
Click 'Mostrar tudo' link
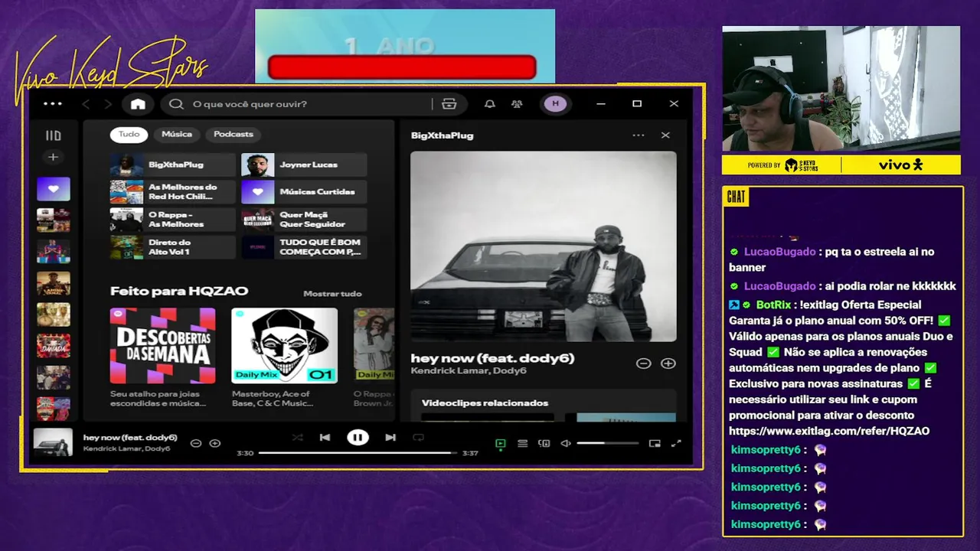(x=332, y=294)
